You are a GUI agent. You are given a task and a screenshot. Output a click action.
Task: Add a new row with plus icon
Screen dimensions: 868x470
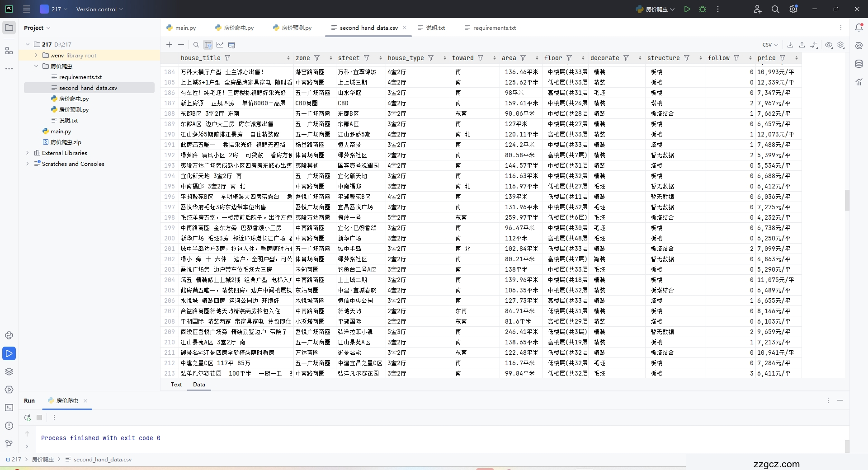(169, 45)
